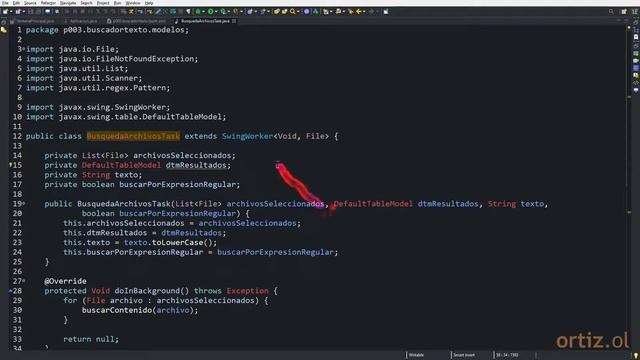Viewport: 640px width, 360px height.
Task: Switch to the BusquedaArchivosTask.java editor tab
Action: (x=205, y=21)
